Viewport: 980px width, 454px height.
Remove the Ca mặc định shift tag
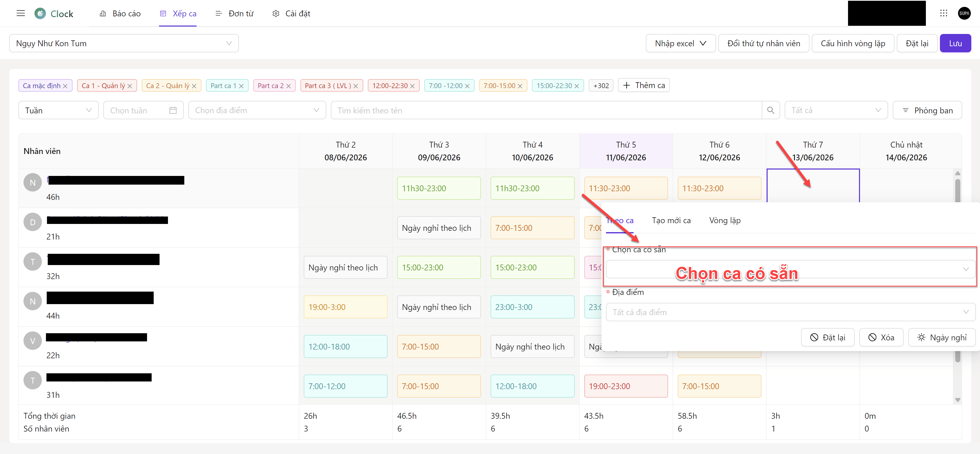(65, 86)
